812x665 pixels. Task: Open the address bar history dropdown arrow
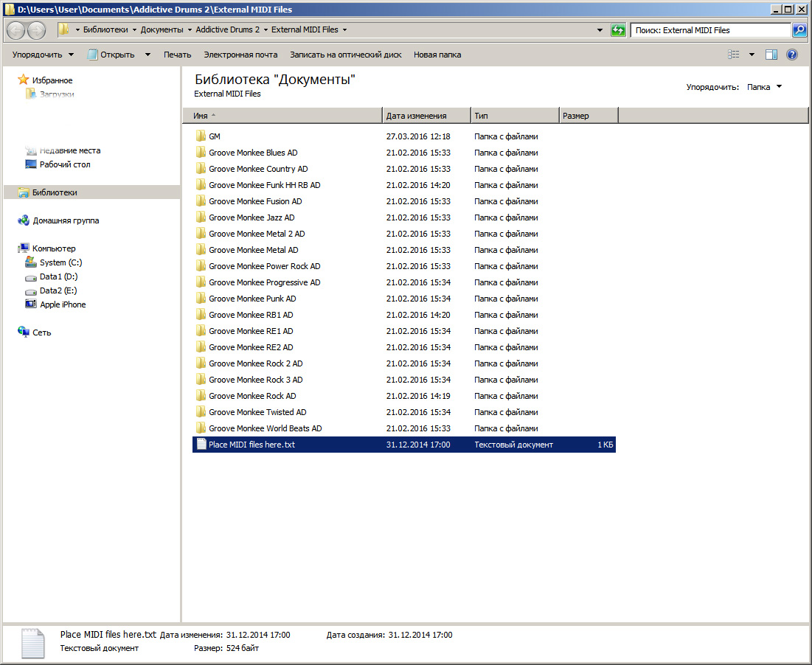(x=600, y=30)
